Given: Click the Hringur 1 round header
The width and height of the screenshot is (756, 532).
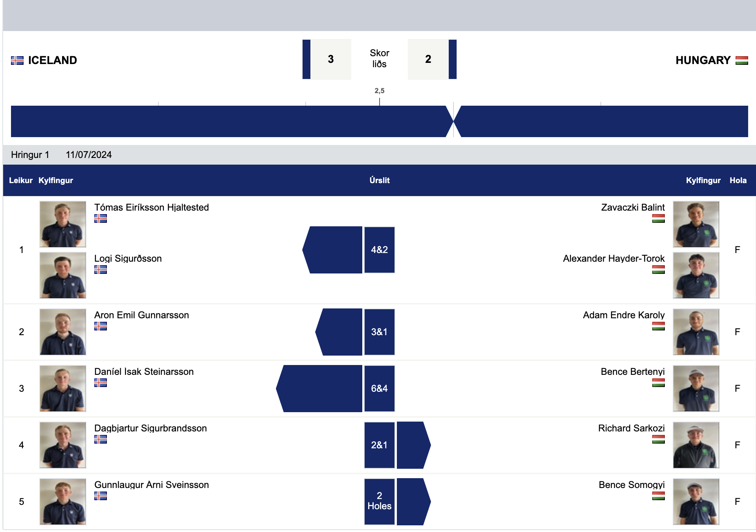Looking at the screenshot, I should [x=30, y=155].
